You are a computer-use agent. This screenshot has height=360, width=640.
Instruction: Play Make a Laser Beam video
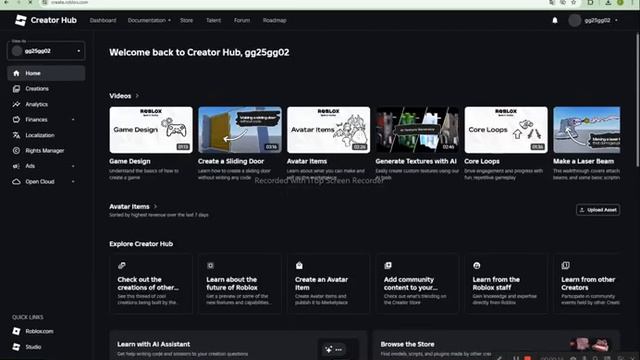(587, 130)
